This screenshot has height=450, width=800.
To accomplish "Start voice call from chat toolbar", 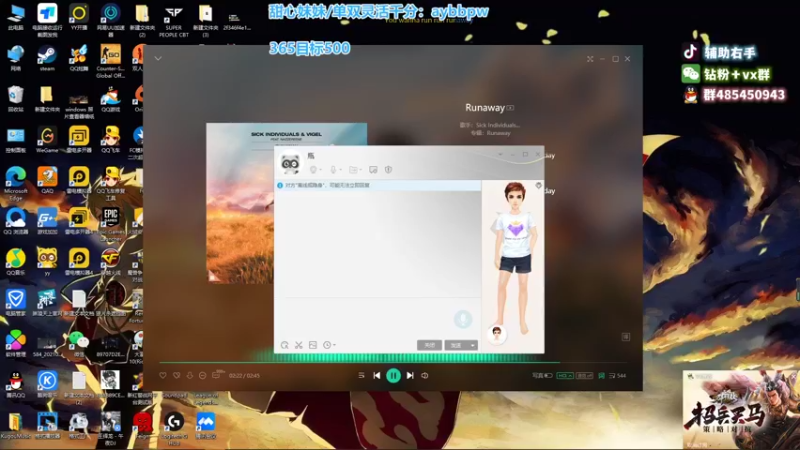I will (334, 169).
